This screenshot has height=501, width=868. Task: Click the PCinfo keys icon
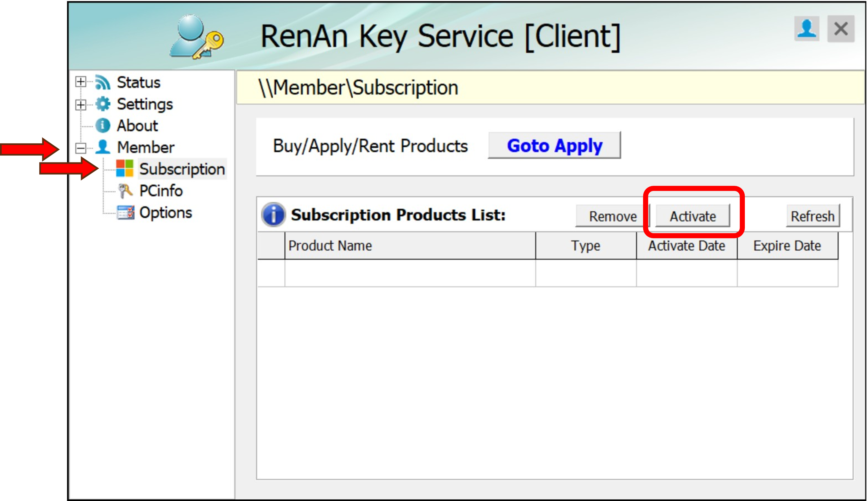tap(125, 191)
